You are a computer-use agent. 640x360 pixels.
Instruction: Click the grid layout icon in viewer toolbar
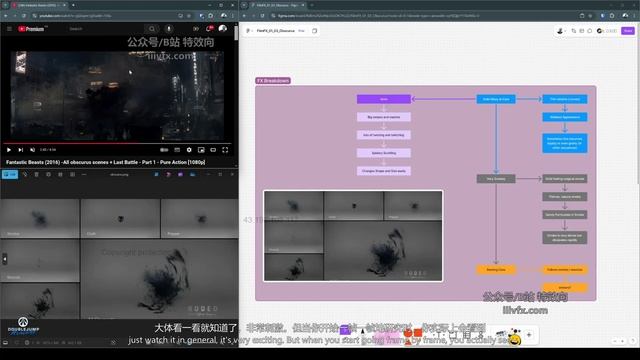tap(72, 175)
